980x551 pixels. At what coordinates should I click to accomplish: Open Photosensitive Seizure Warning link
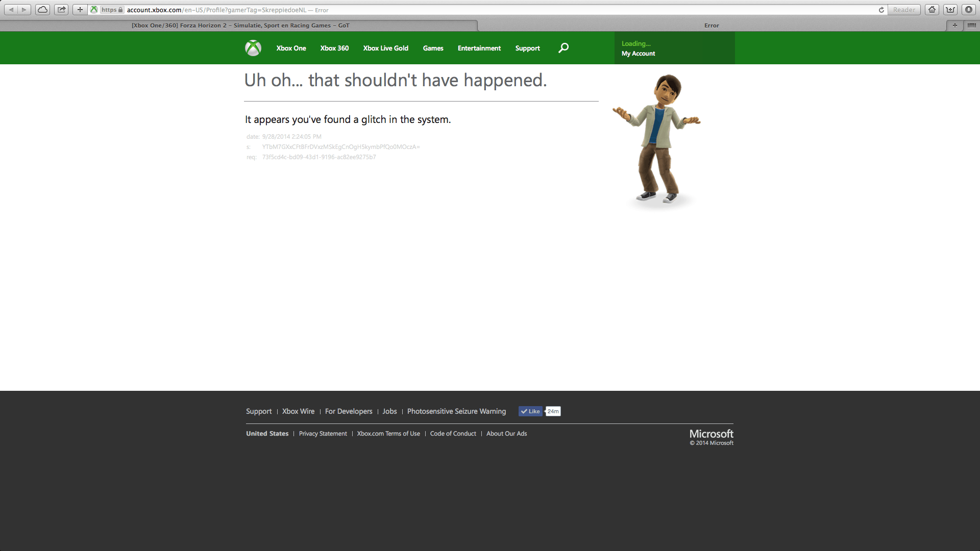coord(456,411)
